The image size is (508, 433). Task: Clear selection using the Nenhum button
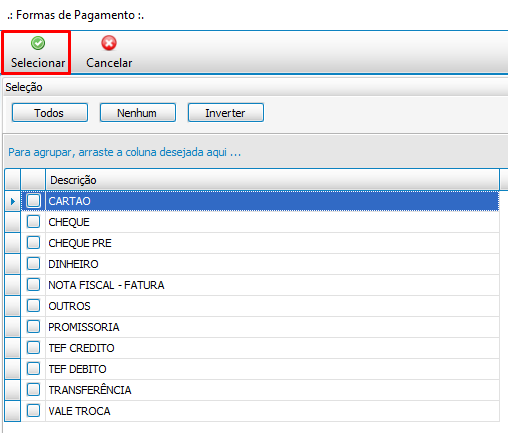coord(138,113)
